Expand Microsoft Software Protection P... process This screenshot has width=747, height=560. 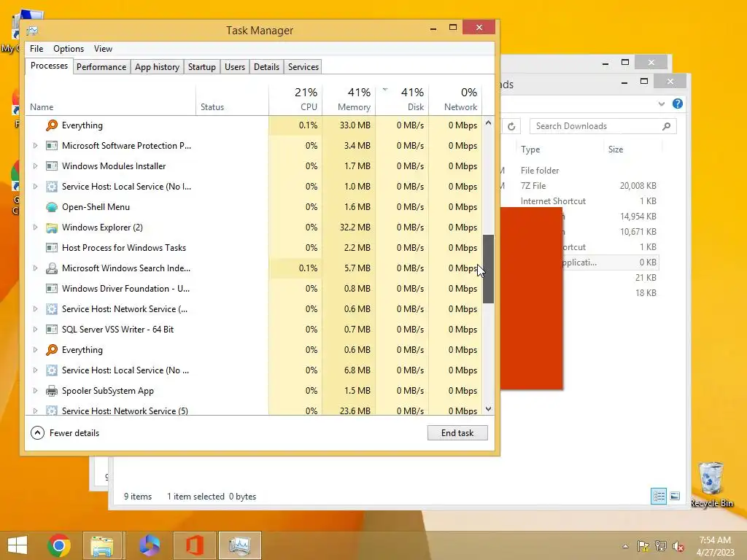(35, 146)
